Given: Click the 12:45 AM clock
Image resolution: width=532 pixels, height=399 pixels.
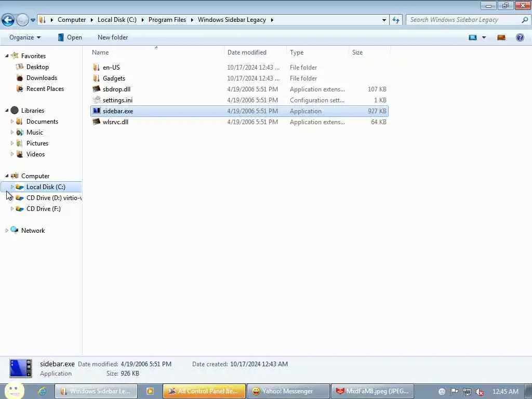Looking at the screenshot, I should 505,392.
